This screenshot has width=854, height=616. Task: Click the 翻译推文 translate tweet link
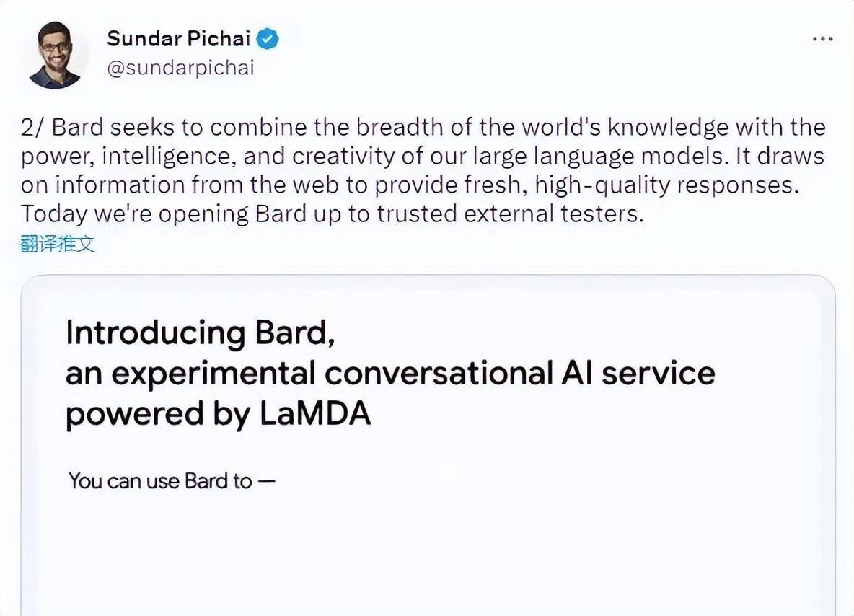58,244
